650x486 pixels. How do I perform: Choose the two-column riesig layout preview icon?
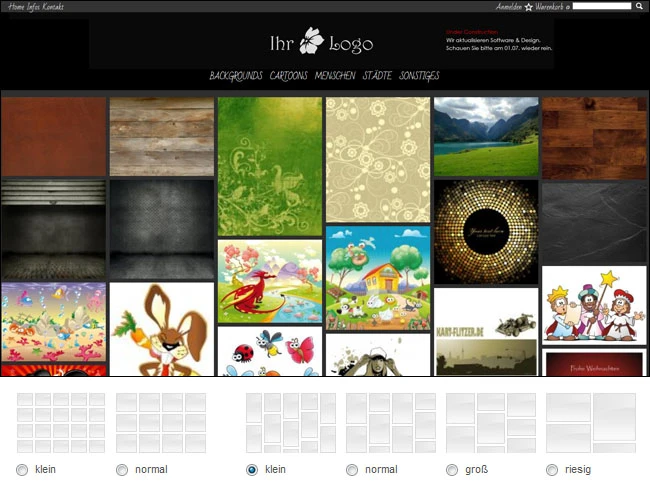[591, 423]
